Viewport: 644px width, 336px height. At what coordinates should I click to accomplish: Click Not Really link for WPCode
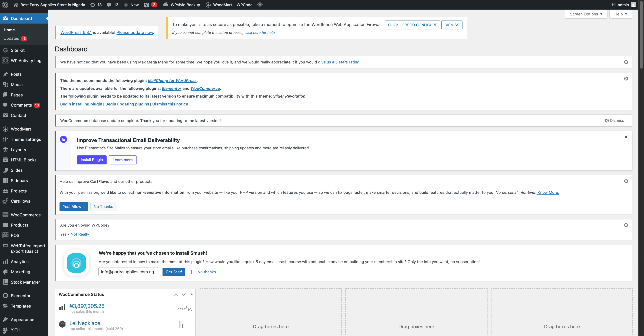80,234
